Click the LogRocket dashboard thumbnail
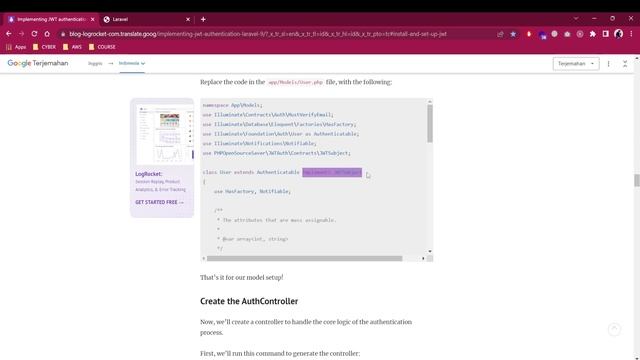The width and height of the screenshot is (640, 360). [x=165, y=134]
